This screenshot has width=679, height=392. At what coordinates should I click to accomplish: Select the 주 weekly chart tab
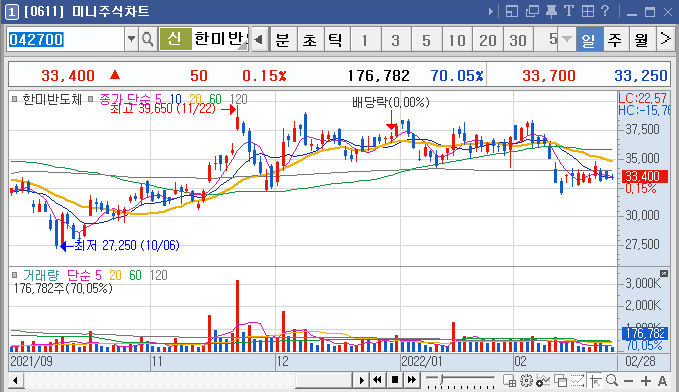pyautogui.click(x=615, y=40)
